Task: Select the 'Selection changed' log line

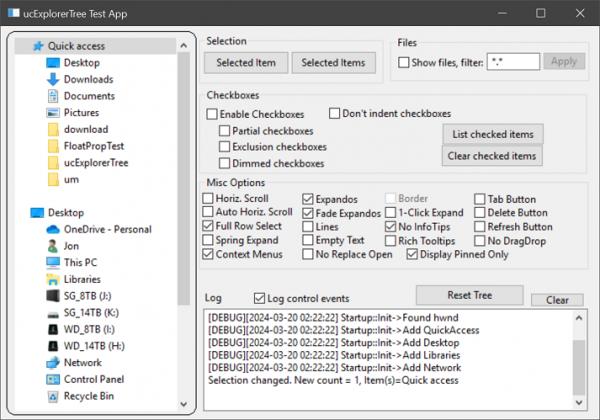Action: tap(333, 381)
